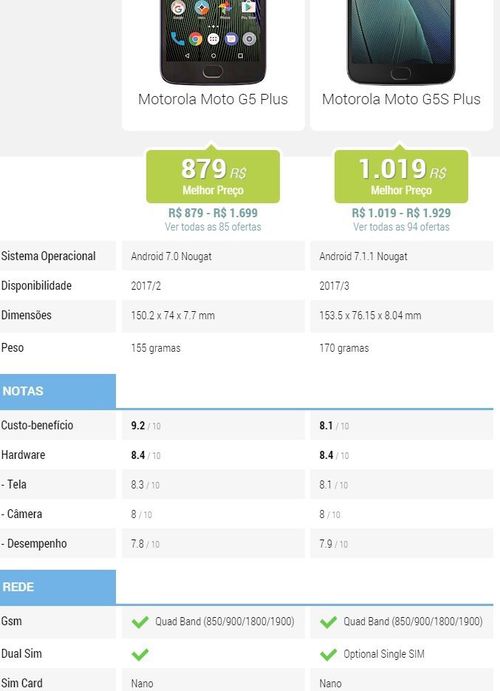Click the Optional Single SIM checkmark icon
This screenshot has width=500, height=691.
click(329, 654)
